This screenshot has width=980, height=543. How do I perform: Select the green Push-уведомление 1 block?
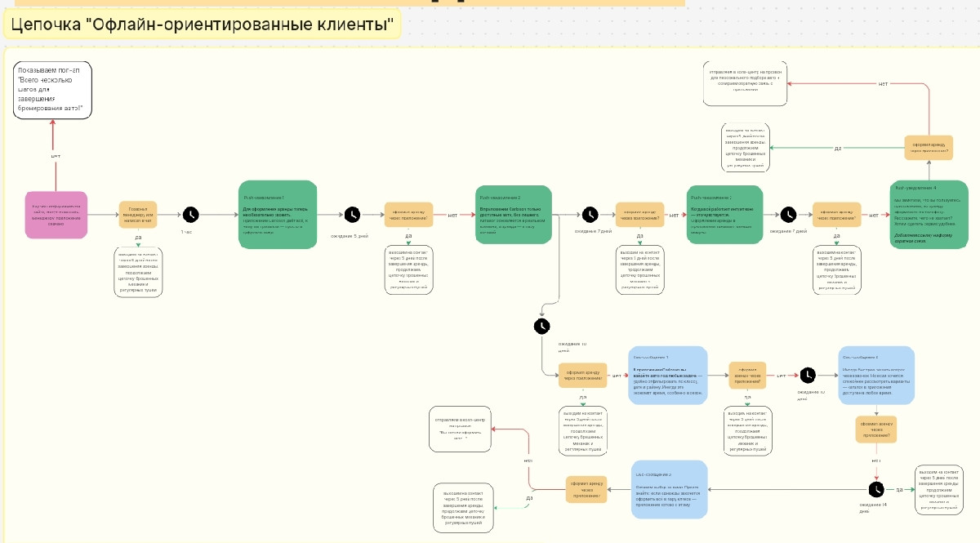click(278, 215)
